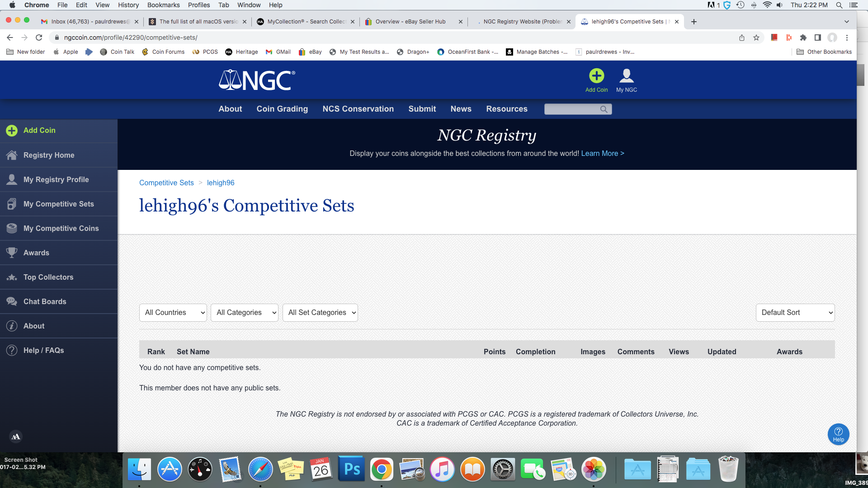Open System Preferences from the Dock

click(x=503, y=469)
